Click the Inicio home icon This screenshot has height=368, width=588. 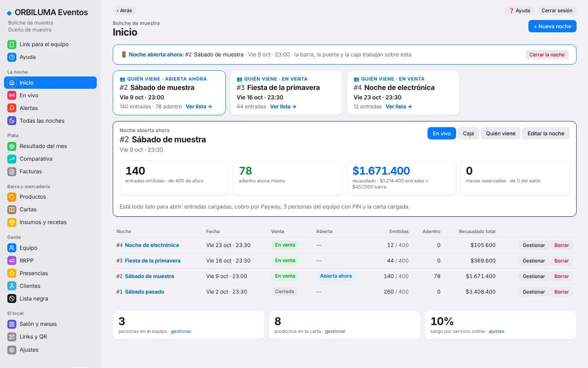coord(12,83)
